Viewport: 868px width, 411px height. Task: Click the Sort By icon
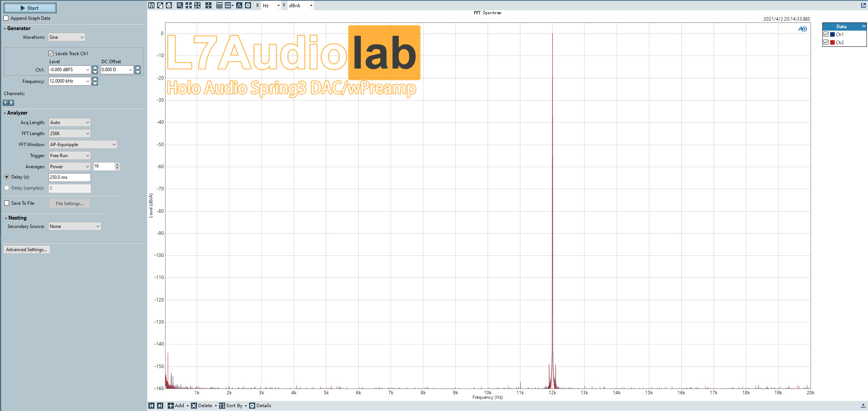pyautogui.click(x=222, y=406)
